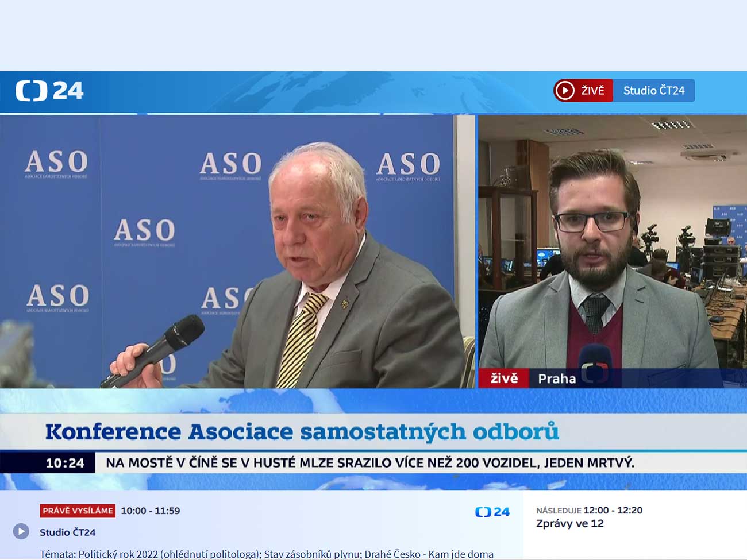Click the red živě badge on reporter feed

(x=503, y=378)
